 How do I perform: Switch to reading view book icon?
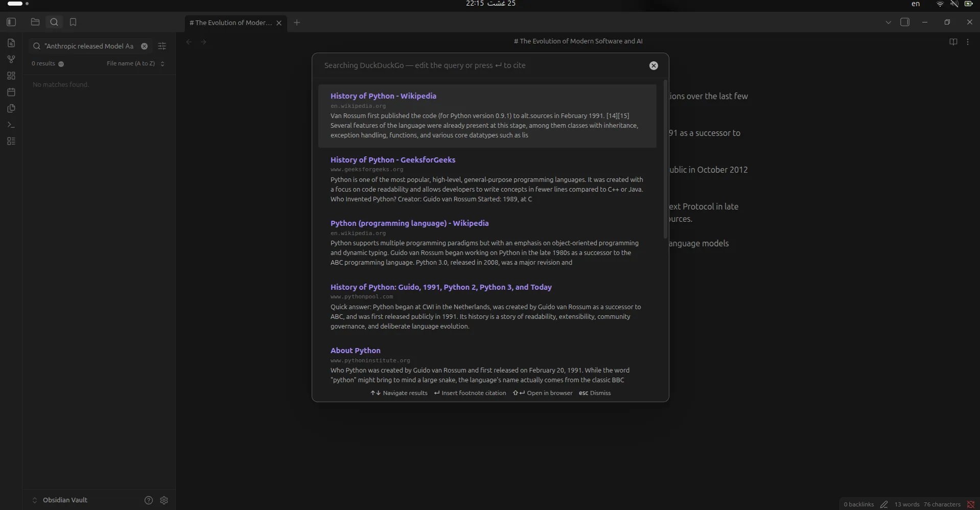pyautogui.click(x=953, y=42)
